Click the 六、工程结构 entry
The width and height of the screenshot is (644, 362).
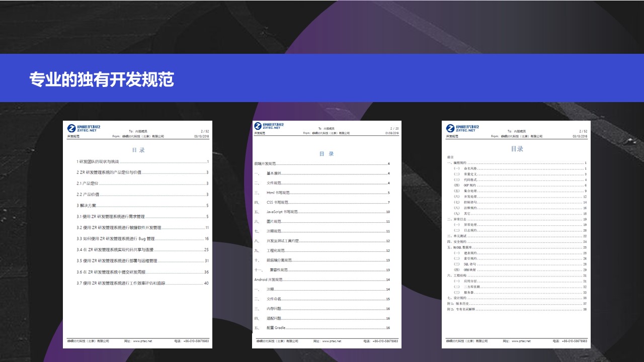517,276
